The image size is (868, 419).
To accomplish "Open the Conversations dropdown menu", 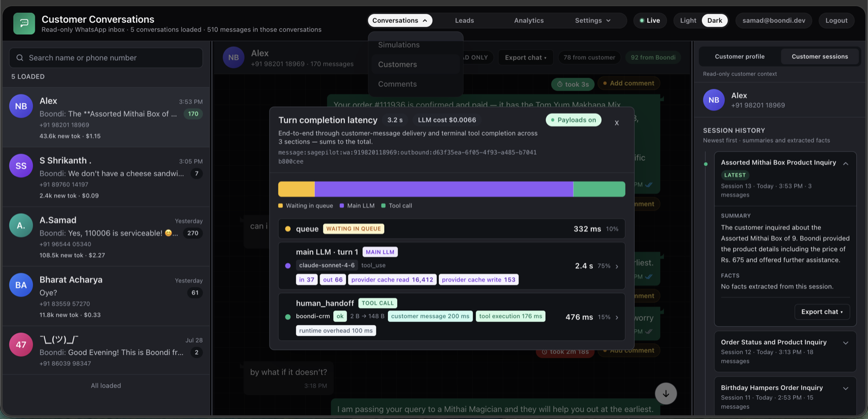I will pos(400,21).
